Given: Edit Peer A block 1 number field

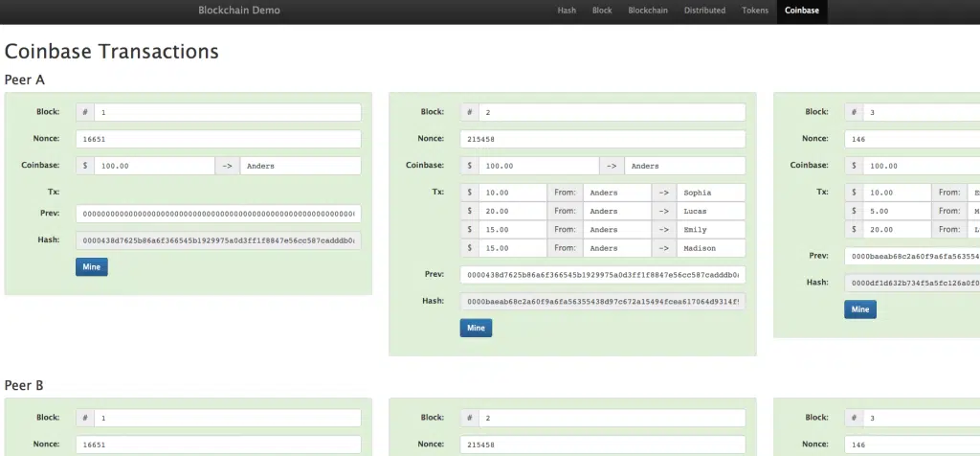Looking at the screenshot, I should (228, 113).
